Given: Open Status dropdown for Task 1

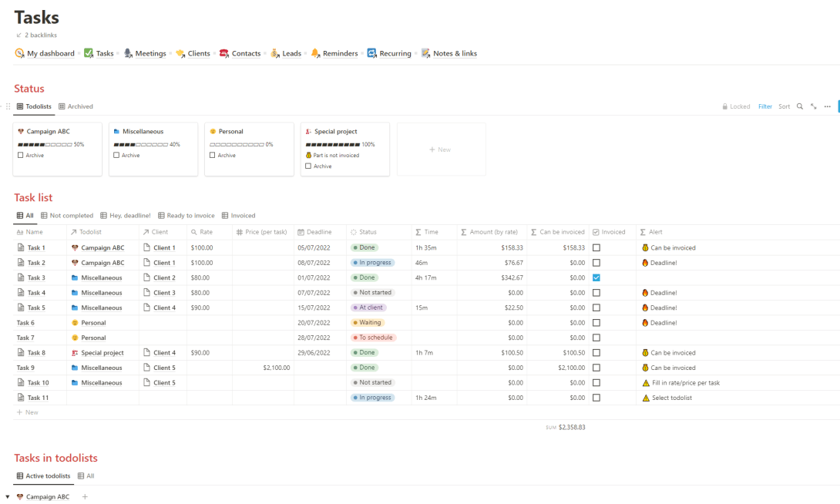Looking at the screenshot, I should pos(365,247).
